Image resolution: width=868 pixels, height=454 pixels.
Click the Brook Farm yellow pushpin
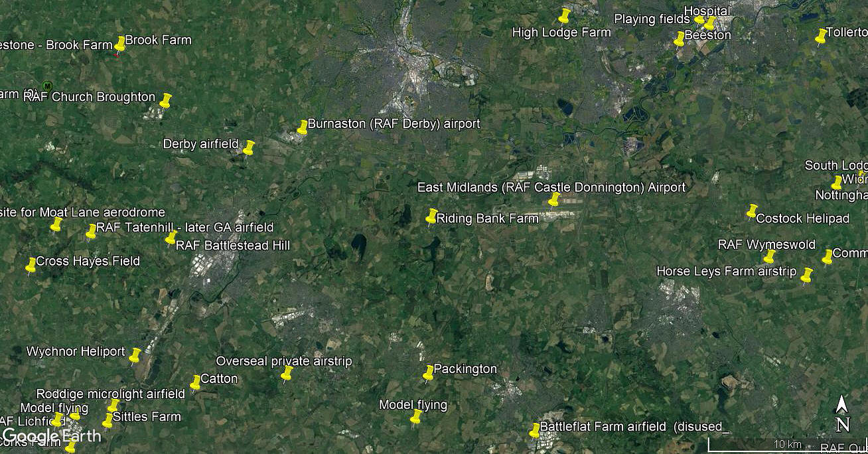120,44
